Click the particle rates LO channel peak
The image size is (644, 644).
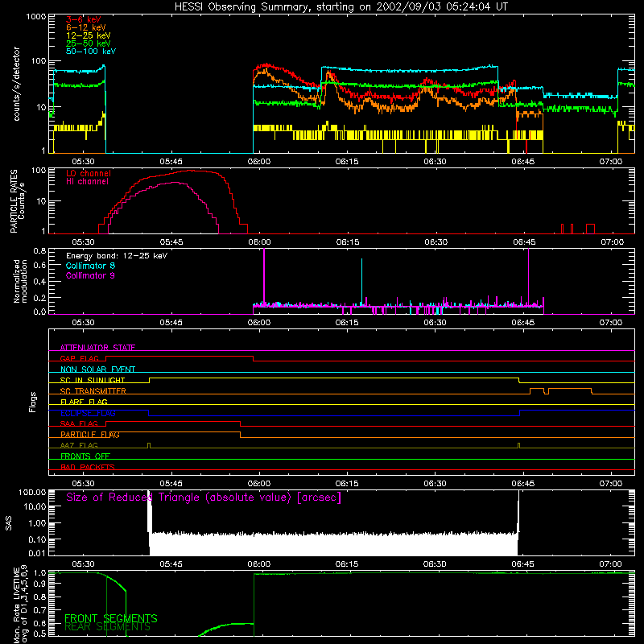190,171
